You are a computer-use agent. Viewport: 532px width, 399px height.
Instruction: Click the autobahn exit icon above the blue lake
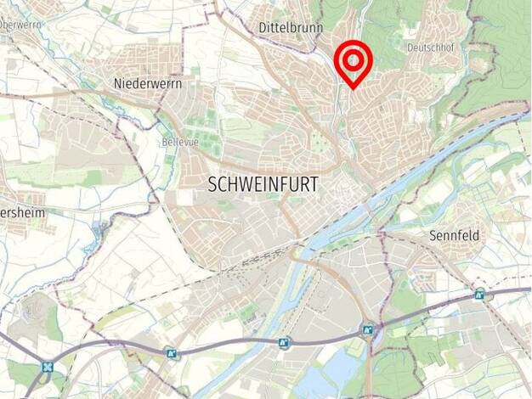coord(367,329)
